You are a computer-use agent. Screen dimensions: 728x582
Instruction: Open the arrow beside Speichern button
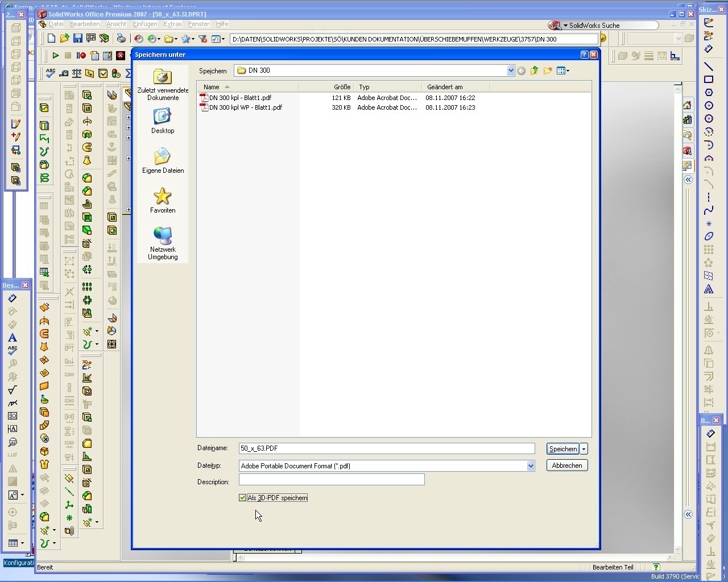(584, 449)
